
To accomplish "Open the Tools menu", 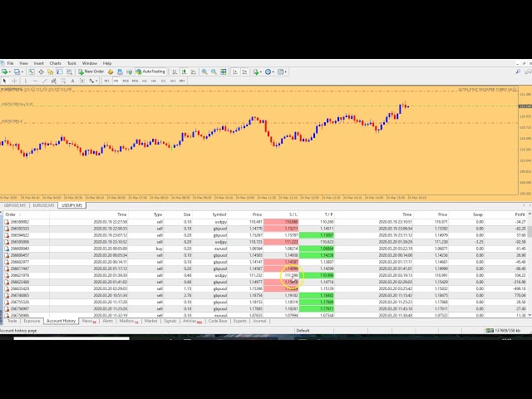I will pyautogui.click(x=72, y=63).
